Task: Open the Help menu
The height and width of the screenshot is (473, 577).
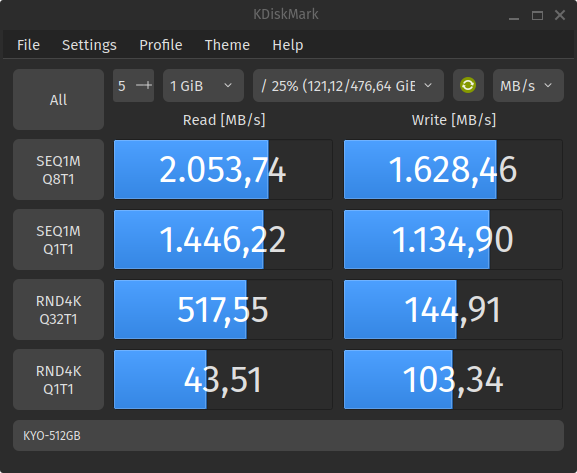Action: click(288, 45)
